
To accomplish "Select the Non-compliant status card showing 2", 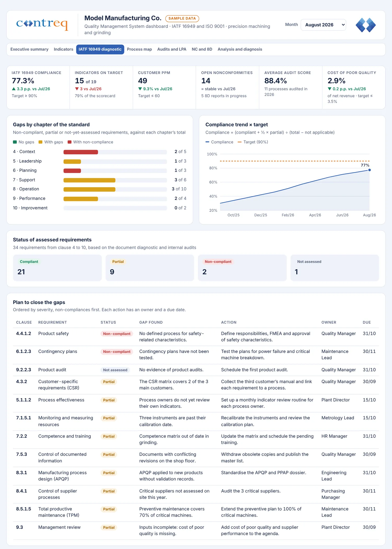I will click(242, 268).
